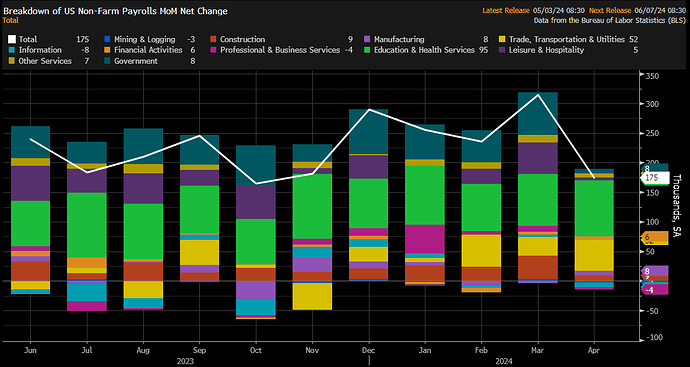Click the Construction legend color square
The height and width of the screenshot is (367, 690).
point(213,40)
